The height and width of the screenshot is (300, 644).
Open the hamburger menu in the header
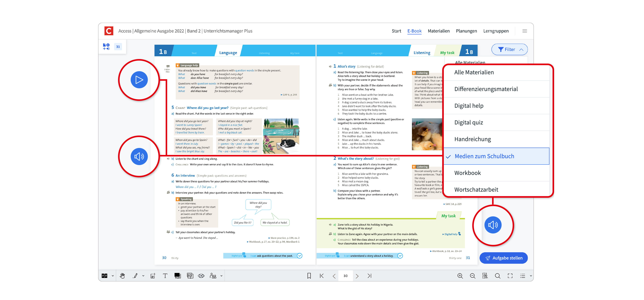pyautogui.click(x=525, y=31)
